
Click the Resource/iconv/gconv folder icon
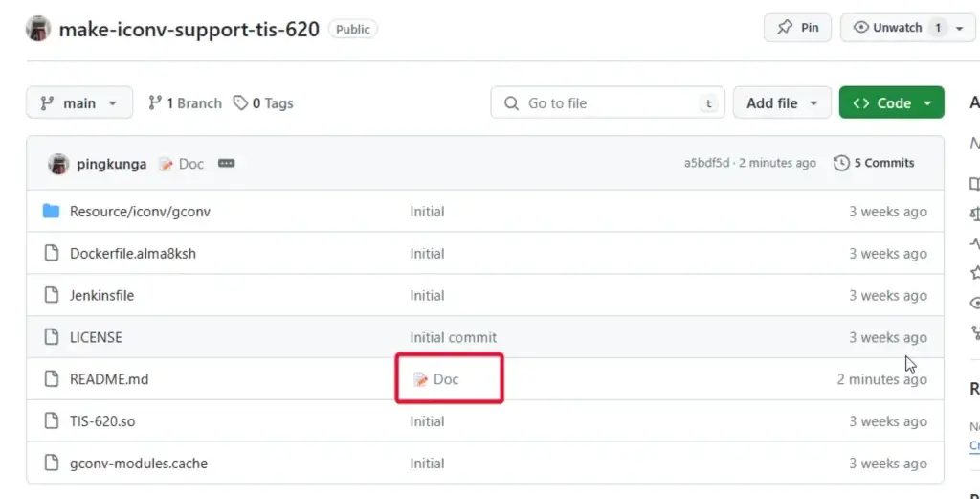coord(52,212)
